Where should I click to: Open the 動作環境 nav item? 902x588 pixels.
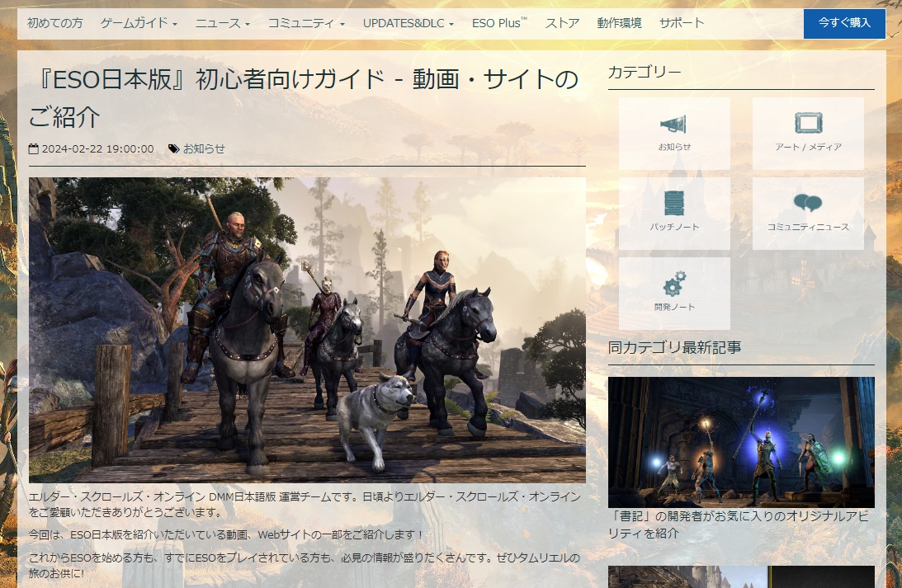tap(619, 23)
